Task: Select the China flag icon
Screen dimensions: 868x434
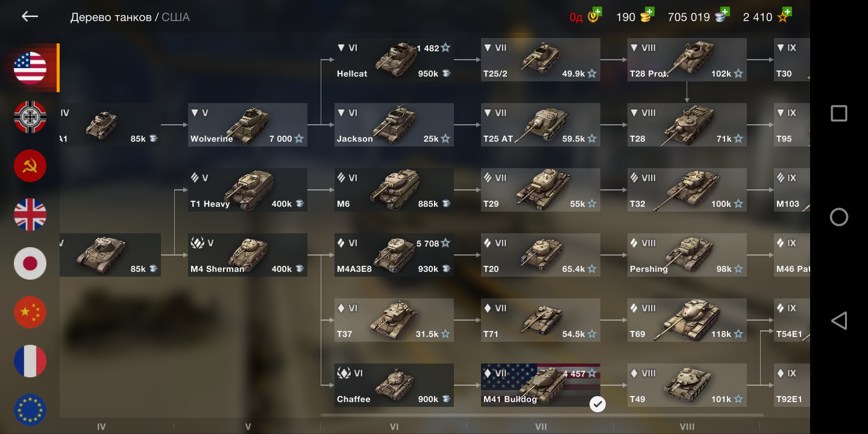Action: pyautogui.click(x=30, y=312)
